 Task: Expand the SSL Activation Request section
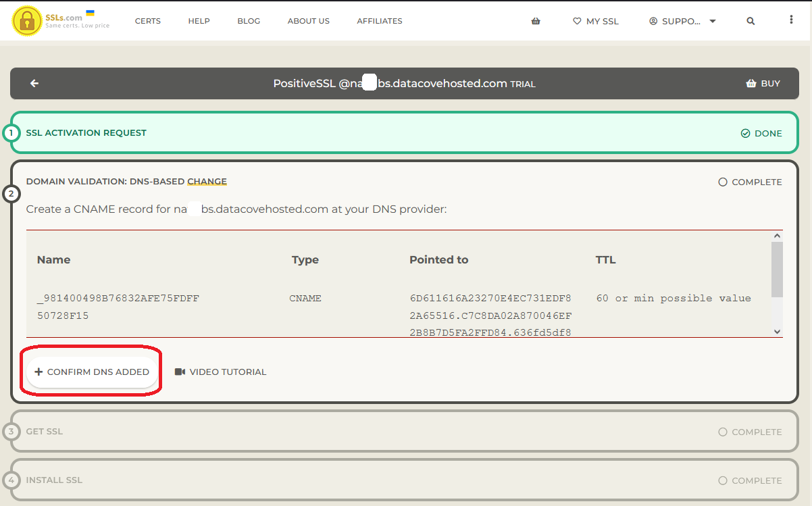86,133
